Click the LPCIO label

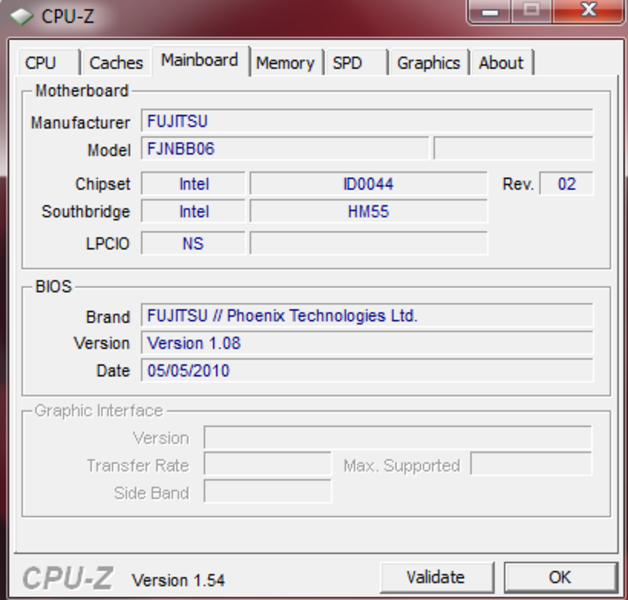108,244
